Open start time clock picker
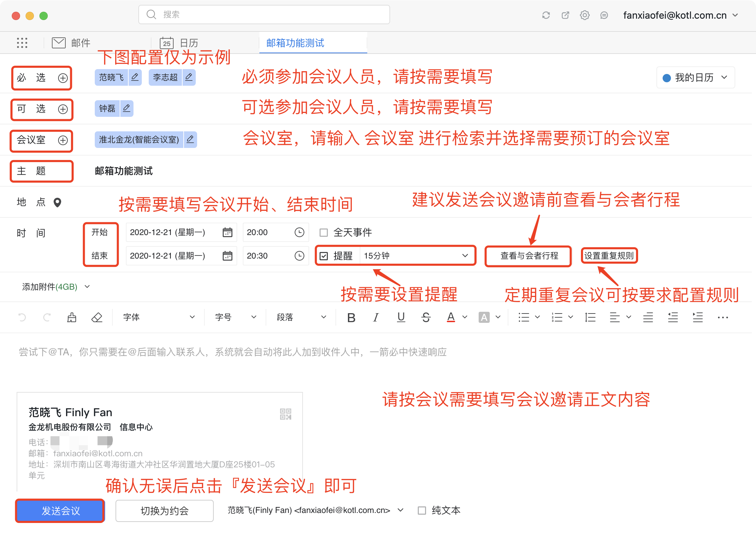This screenshot has height=533, width=756. point(299,232)
